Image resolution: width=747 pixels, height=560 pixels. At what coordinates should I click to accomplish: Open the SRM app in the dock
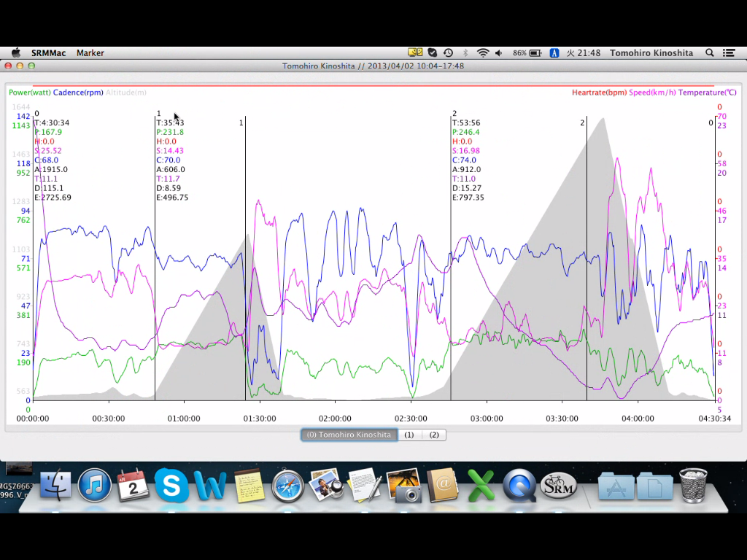coord(559,486)
